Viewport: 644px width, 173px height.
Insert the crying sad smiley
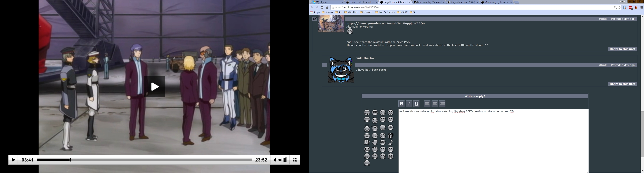click(x=367, y=136)
